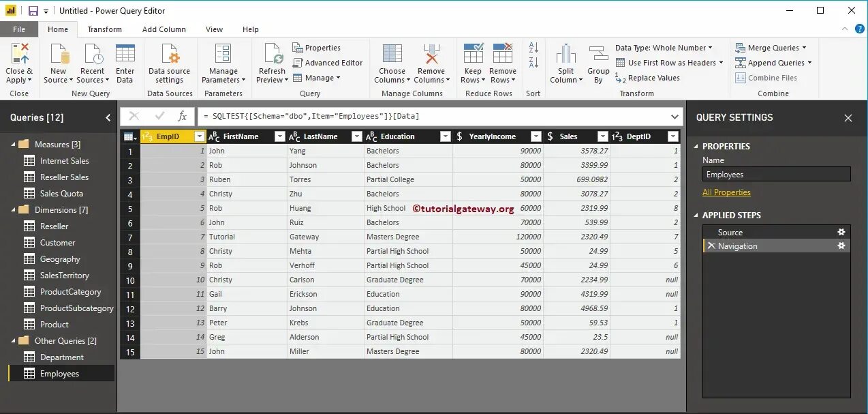868x414 pixels.
Task: Collapse the Dimensions [7] folder
Action: (13, 209)
